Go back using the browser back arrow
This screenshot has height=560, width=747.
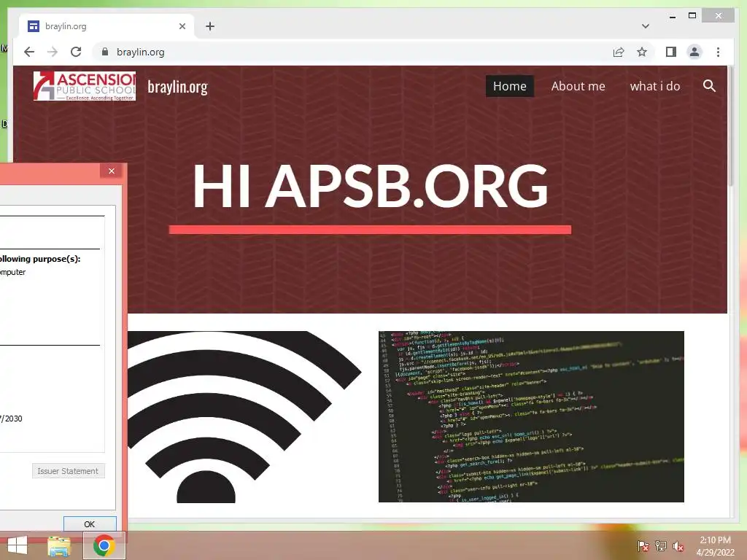pos(29,52)
